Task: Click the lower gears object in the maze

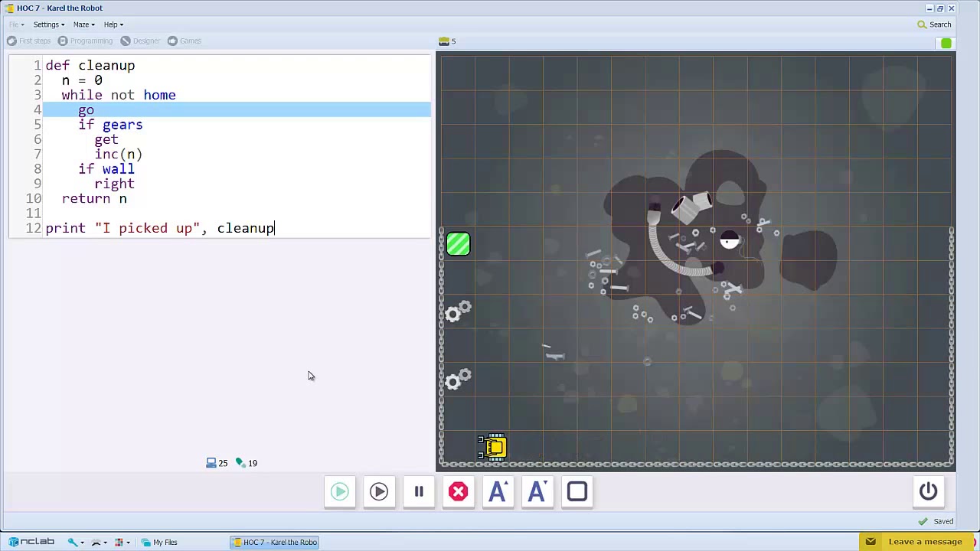Action: click(x=458, y=379)
